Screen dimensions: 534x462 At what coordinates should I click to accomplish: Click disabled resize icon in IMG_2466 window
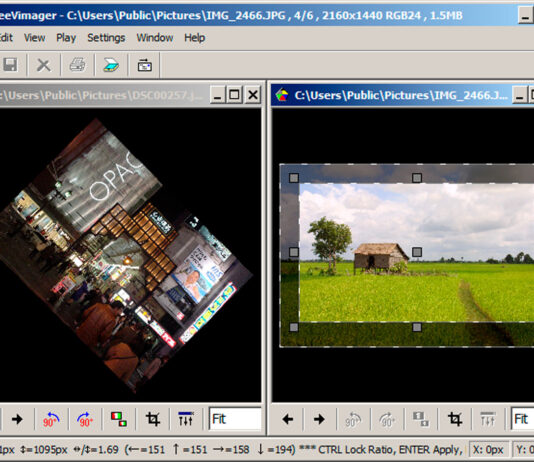[x=421, y=419]
